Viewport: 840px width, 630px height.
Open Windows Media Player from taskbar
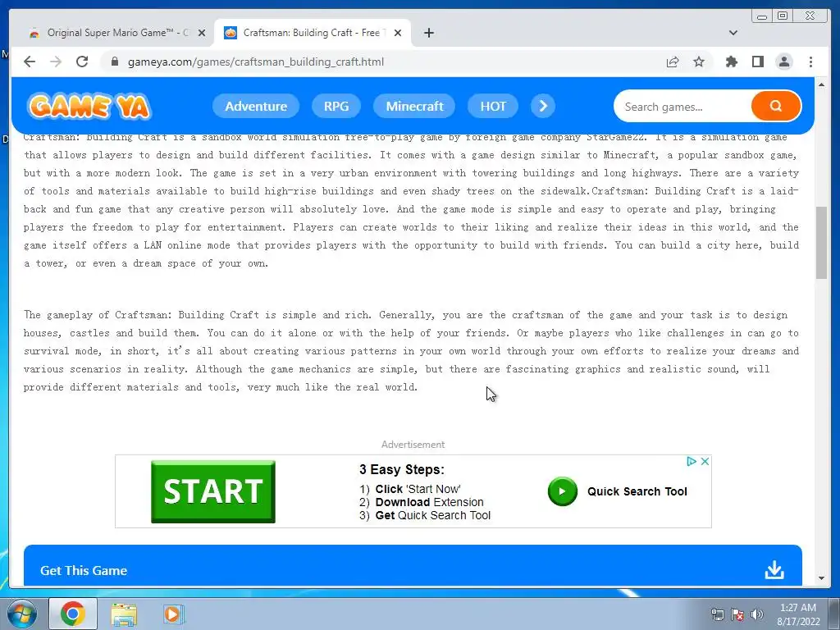pyautogui.click(x=173, y=614)
